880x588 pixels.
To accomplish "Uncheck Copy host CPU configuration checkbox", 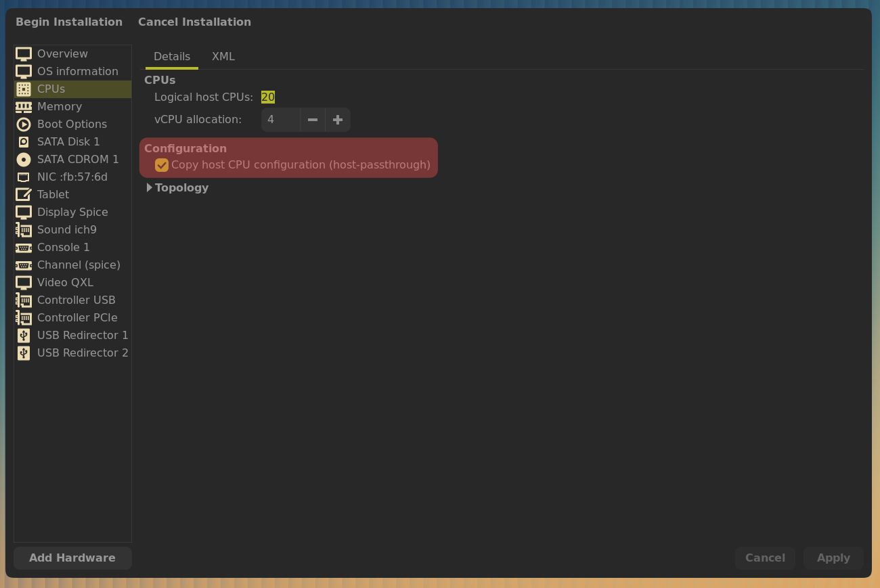I will 162,165.
